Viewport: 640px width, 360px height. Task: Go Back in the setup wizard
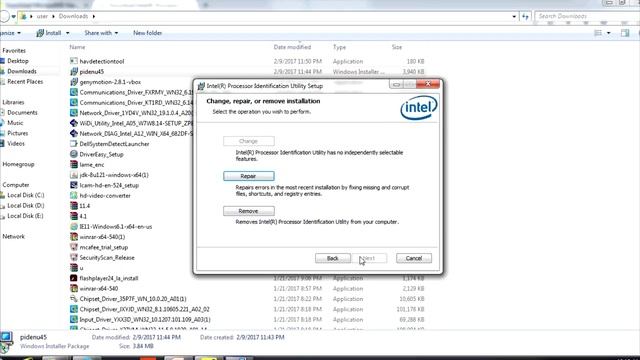[x=333, y=258]
